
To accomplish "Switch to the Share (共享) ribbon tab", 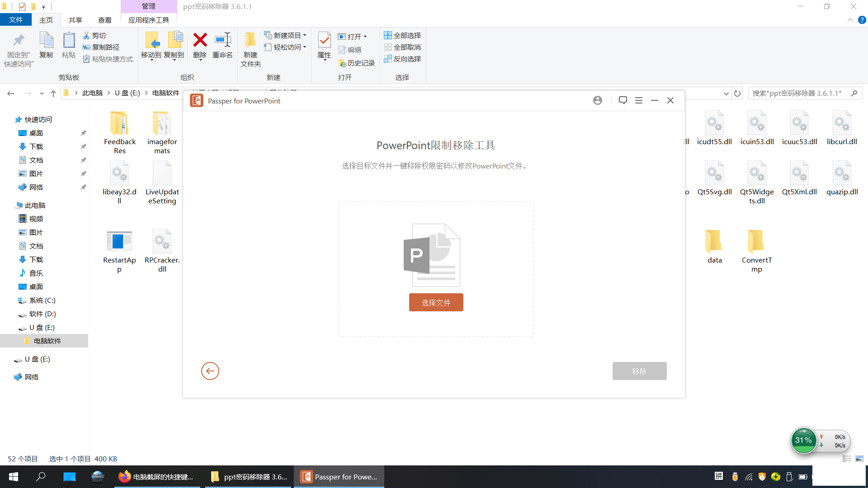I will tap(75, 20).
